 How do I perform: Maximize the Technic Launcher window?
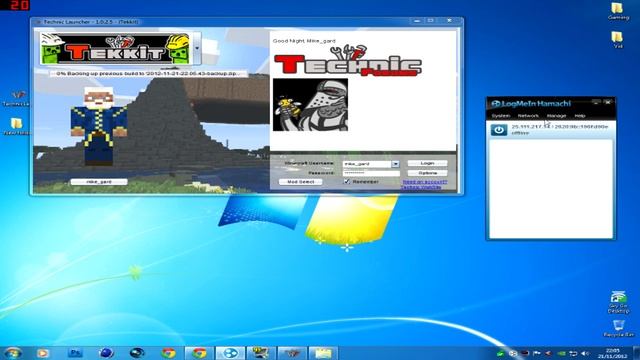[431, 20]
